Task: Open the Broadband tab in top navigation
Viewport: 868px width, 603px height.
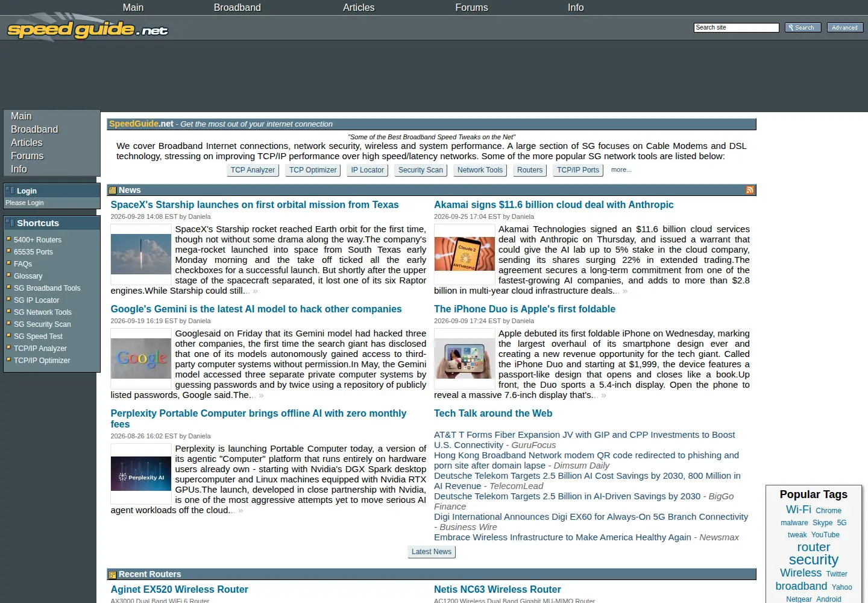Action: tap(237, 7)
